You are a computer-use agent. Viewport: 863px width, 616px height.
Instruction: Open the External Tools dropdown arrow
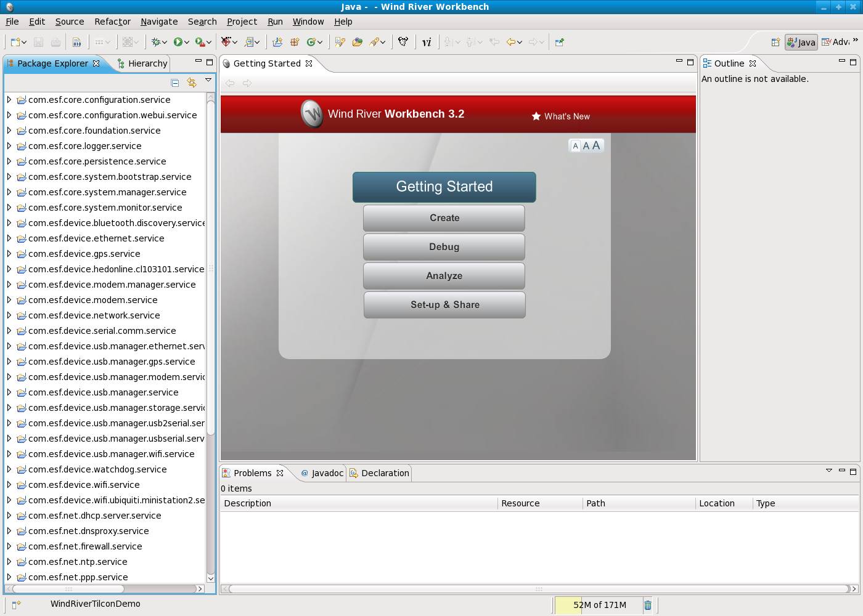pos(208,42)
